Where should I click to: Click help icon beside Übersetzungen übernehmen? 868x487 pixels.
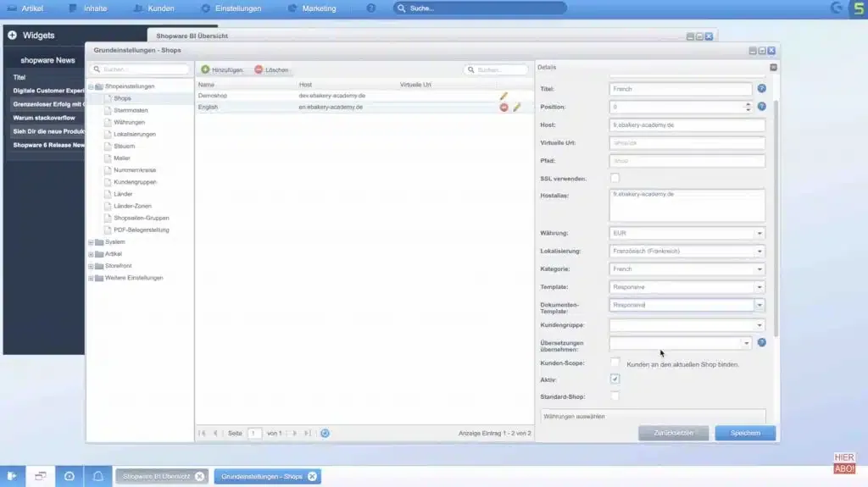(762, 342)
